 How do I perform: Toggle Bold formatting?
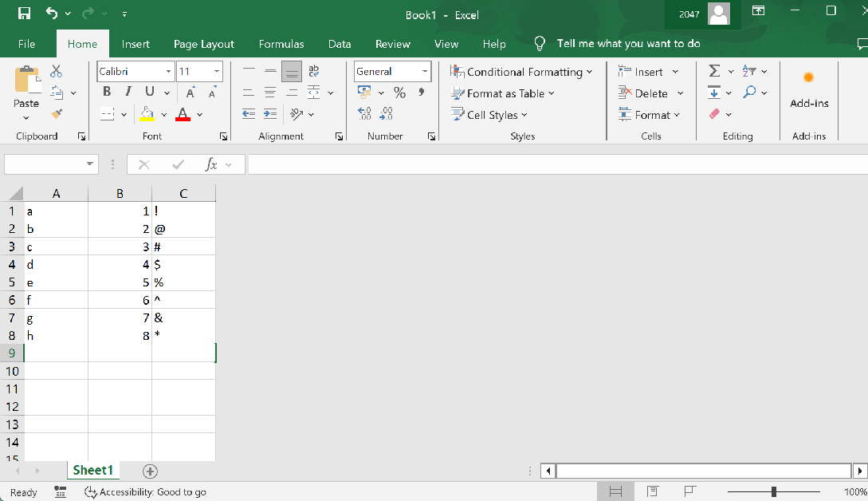[x=107, y=93]
